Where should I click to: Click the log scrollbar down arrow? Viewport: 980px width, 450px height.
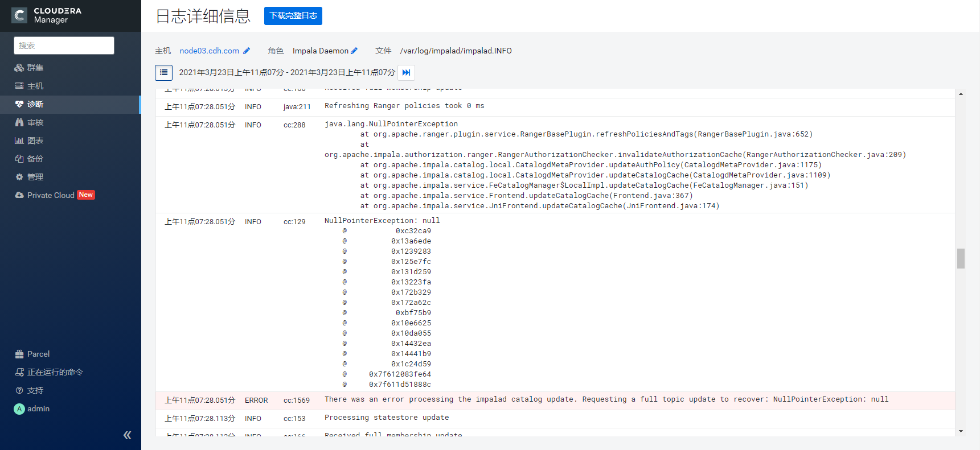coord(961,431)
